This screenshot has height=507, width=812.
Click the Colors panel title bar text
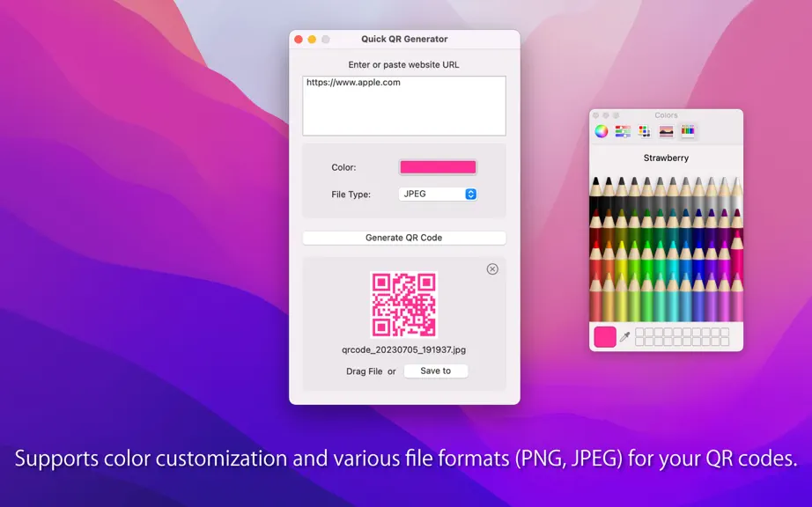coord(666,115)
